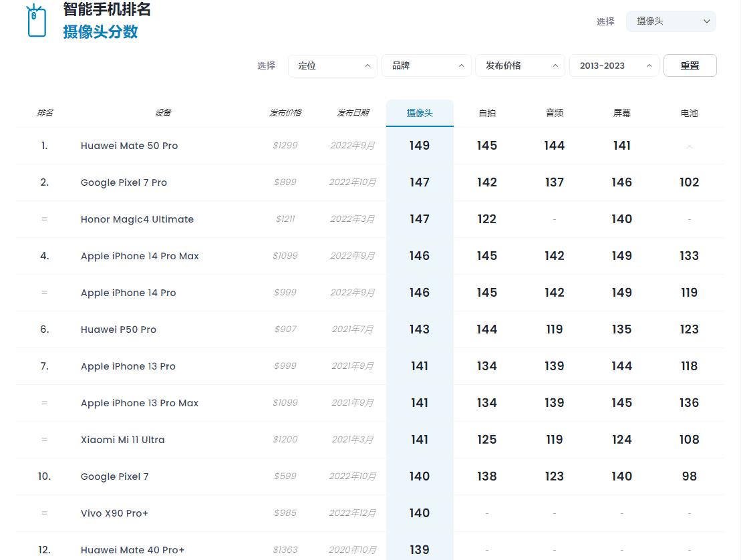Click the 重置 reset button

(x=690, y=65)
